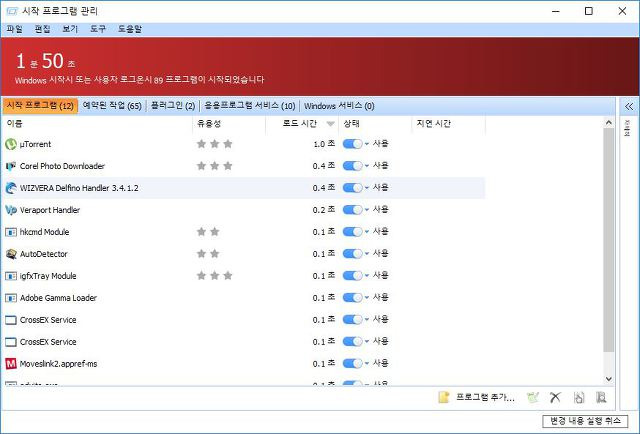The width and height of the screenshot is (640, 434).
Task: Open the 도구 menu
Action: (x=98, y=29)
